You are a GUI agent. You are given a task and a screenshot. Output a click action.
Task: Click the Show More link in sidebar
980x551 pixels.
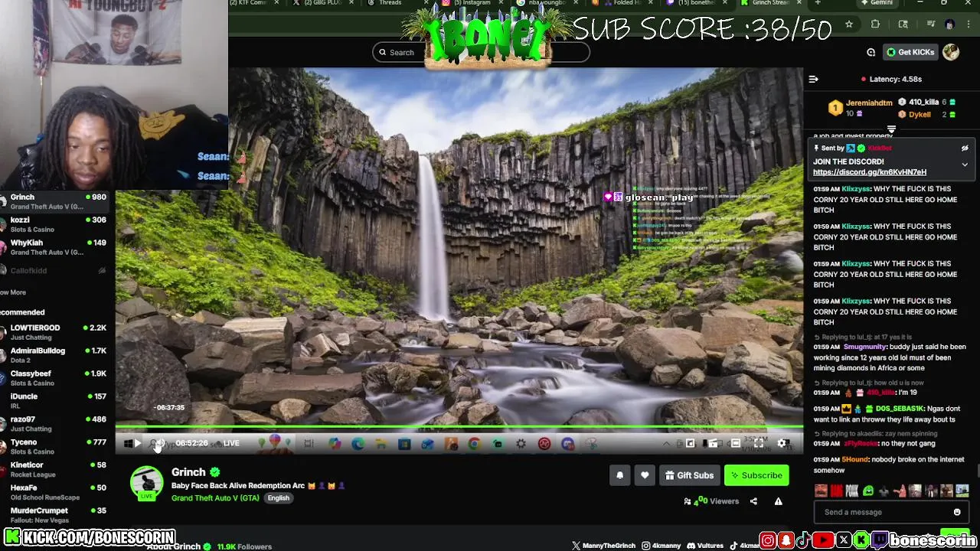[13, 292]
